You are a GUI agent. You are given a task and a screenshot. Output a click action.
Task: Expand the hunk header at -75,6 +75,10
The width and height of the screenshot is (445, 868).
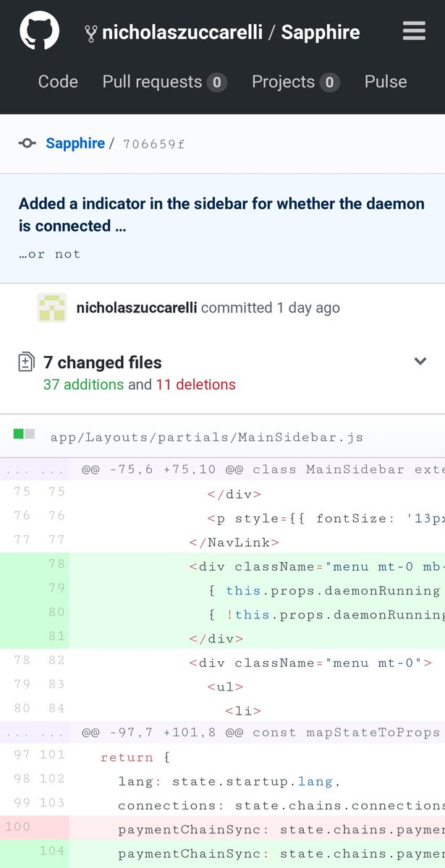(222, 469)
